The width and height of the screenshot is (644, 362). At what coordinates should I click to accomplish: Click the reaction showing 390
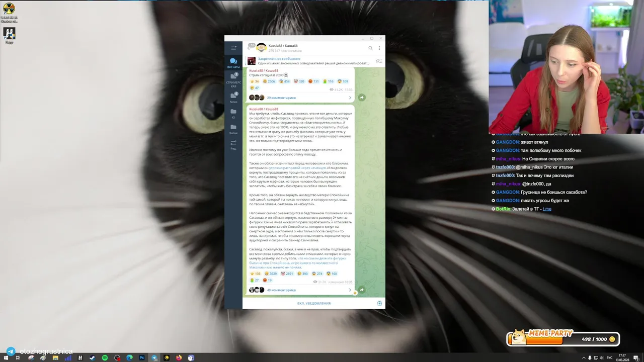tap(302, 274)
